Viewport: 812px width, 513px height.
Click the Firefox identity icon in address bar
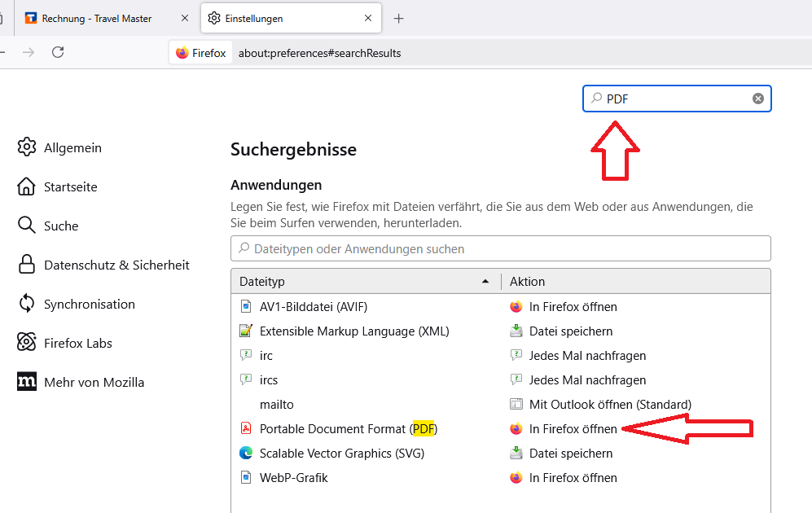[x=182, y=53]
